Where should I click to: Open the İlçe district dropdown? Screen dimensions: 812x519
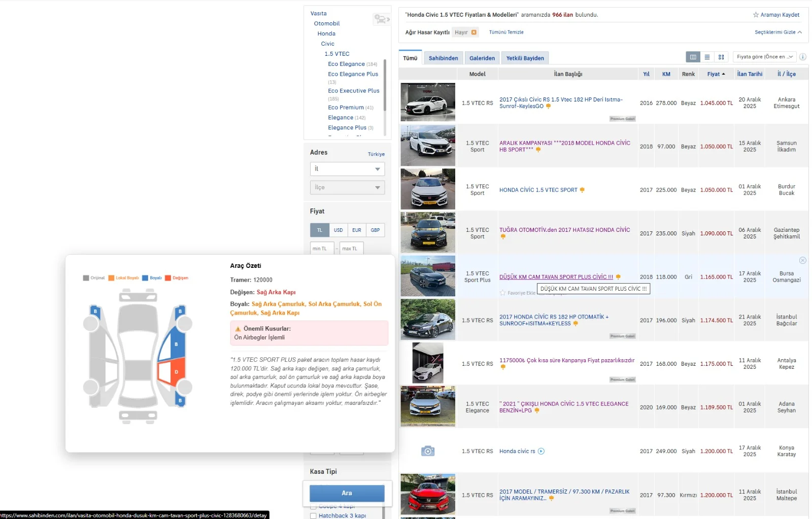pyautogui.click(x=347, y=188)
